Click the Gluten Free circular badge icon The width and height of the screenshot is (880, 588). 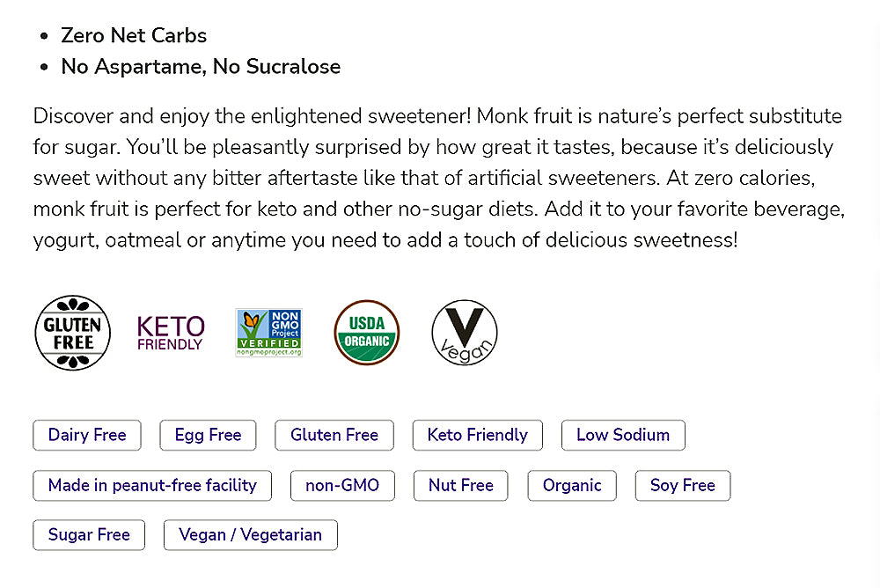(x=72, y=333)
